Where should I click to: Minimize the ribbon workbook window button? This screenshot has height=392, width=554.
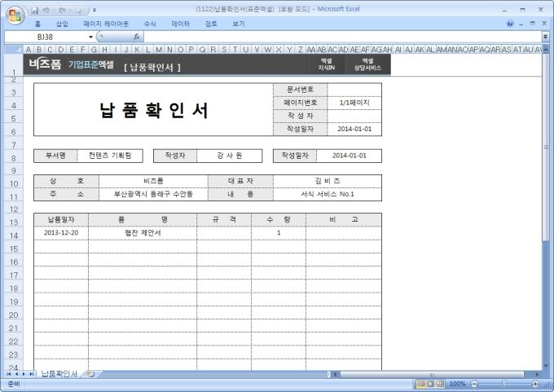[521, 24]
